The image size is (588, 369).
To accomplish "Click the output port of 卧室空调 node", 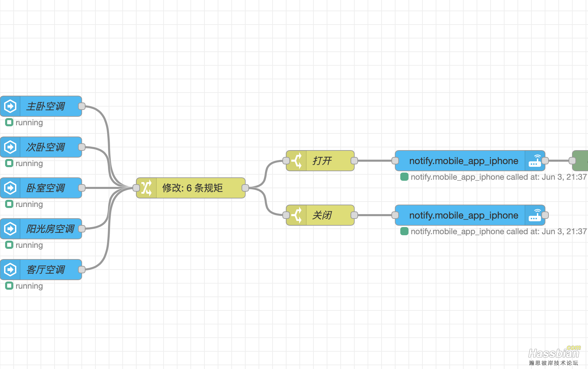I will tap(82, 188).
